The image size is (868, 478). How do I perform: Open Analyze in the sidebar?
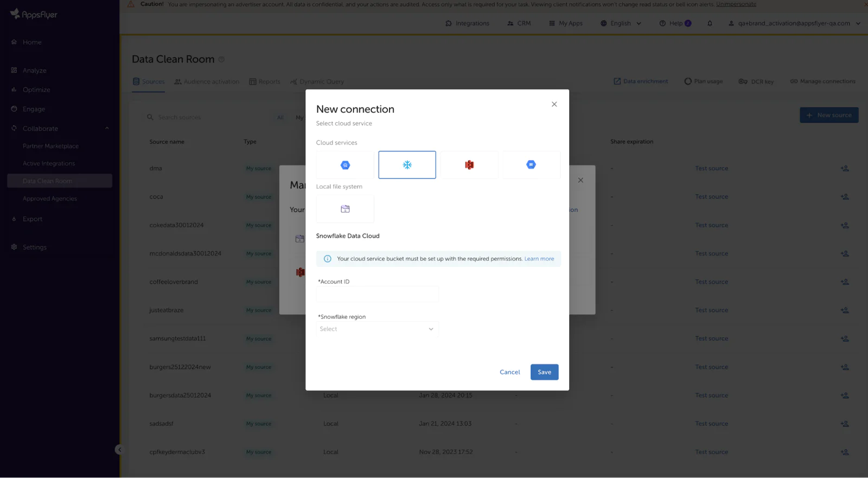pyautogui.click(x=34, y=71)
